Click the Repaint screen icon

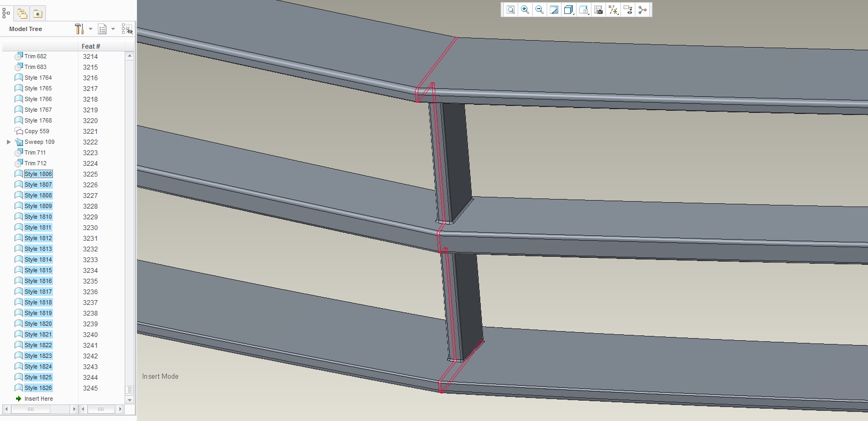554,10
